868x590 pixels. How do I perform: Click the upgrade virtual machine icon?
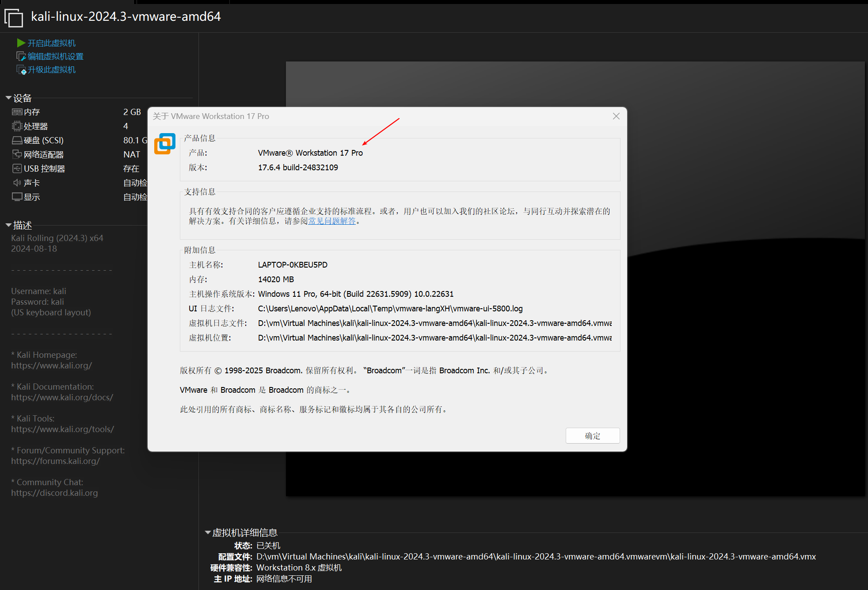coord(21,70)
